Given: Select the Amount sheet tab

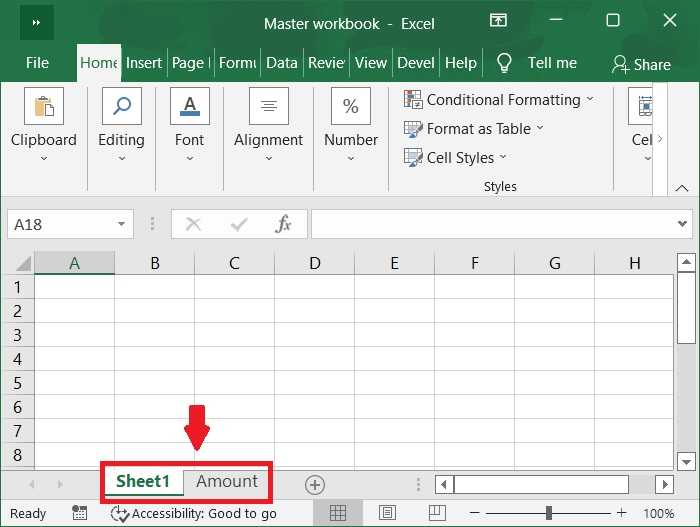Looking at the screenshot, I should [227, 481].
